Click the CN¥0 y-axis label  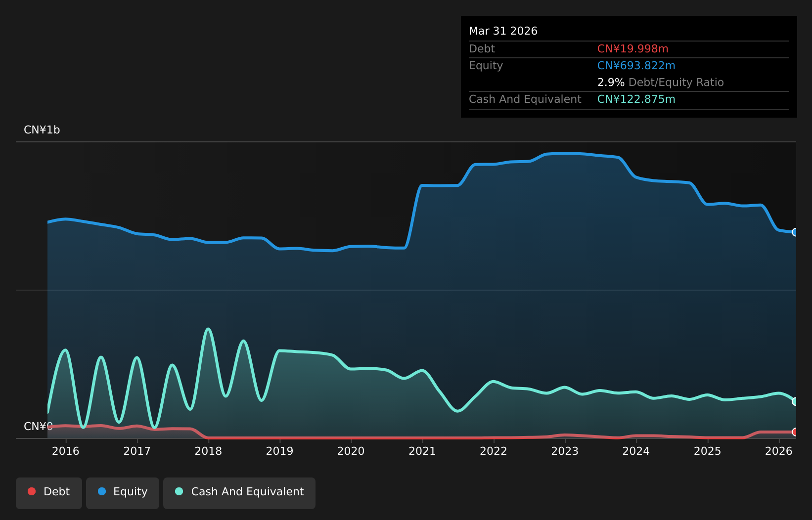38,426
